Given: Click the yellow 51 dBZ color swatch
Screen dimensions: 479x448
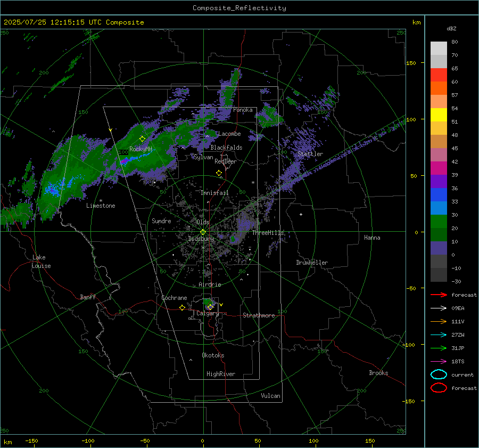Looking at the screenshot, I should pyautogui.click(x=439, y=115).
